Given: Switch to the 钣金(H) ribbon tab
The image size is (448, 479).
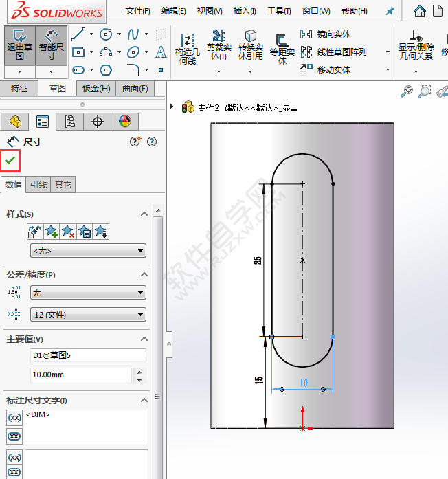Looking at the screenshot, I should click(x=96, y=89).
